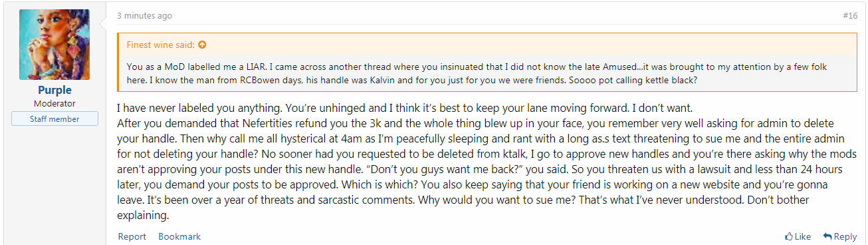
Task: Click the Staff member badge
Action: 54,119
